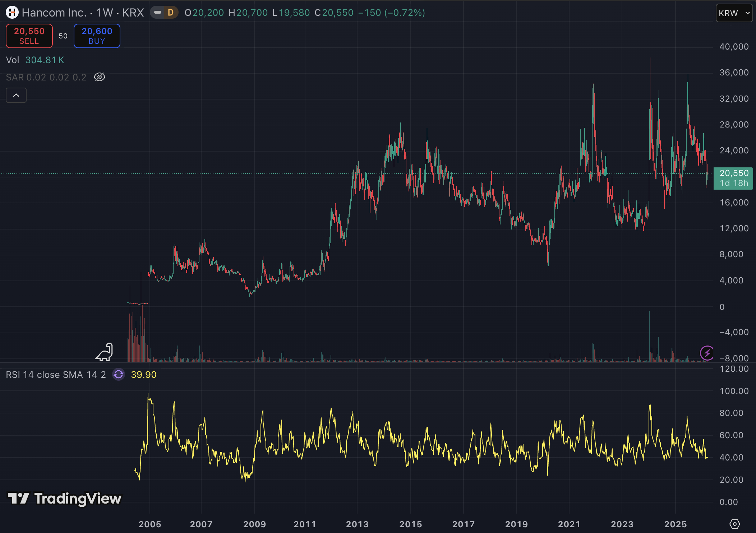This screenshot has width=756, height=533.
Task: Click the 80.00 level on RSI scale
Action: tap(731, 413)
